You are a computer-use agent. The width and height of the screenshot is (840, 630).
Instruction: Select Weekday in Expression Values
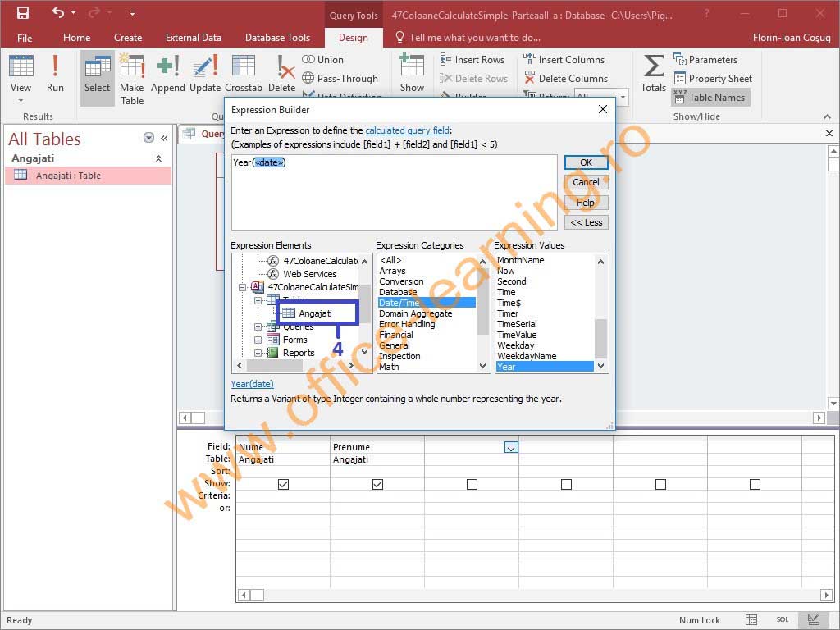click(515, 345)
